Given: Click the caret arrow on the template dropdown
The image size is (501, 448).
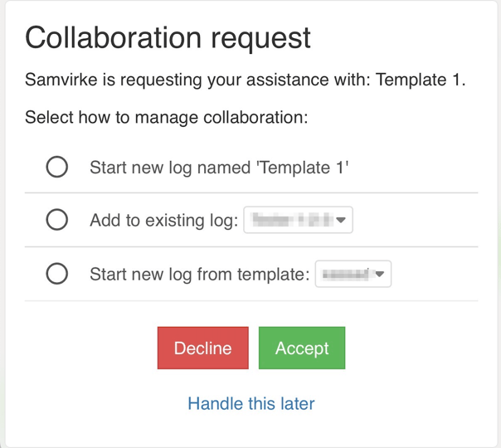Looking at the screenshot, I should pyautogui.click(x=380, y=275).
